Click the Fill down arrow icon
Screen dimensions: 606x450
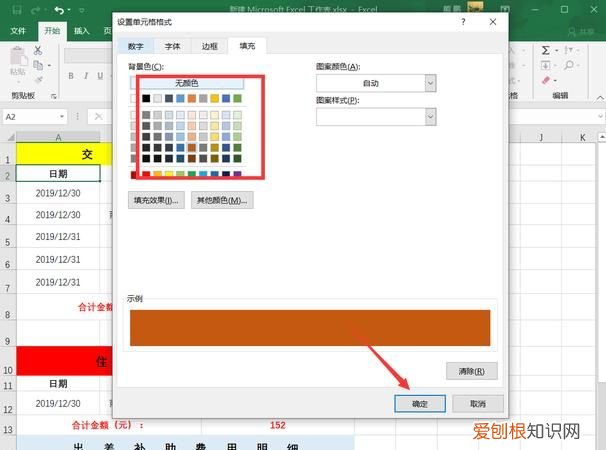545,65
